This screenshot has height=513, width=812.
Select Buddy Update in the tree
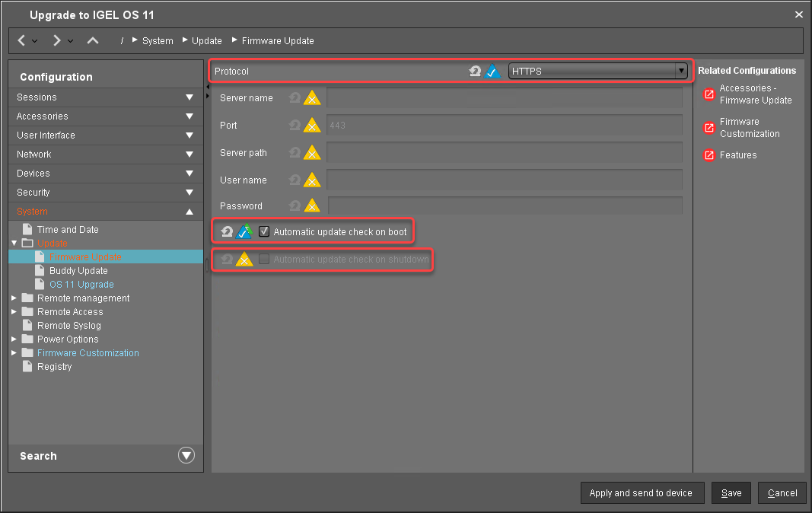78,271
